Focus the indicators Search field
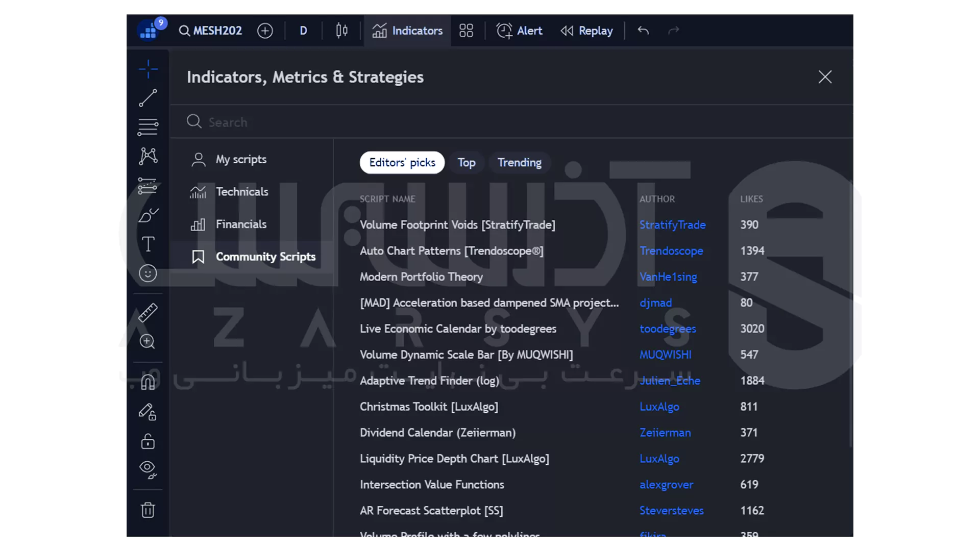Viewport: 980px width, 551px height. (510, 122)
